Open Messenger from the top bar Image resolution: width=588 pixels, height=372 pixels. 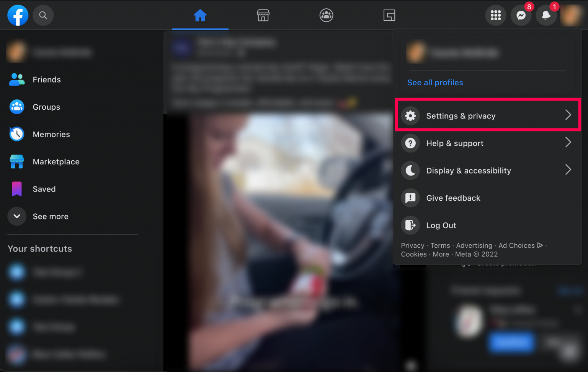tap(521, 15)
